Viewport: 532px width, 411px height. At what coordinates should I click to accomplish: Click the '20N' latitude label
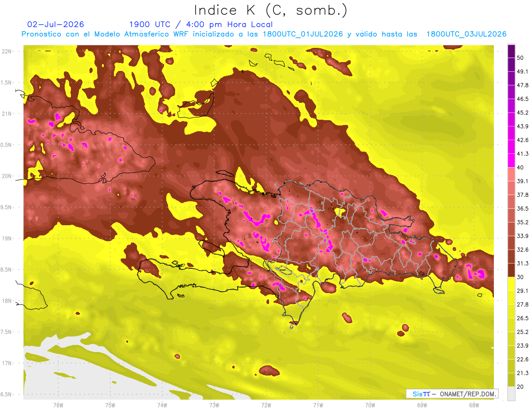click(7, 176)
